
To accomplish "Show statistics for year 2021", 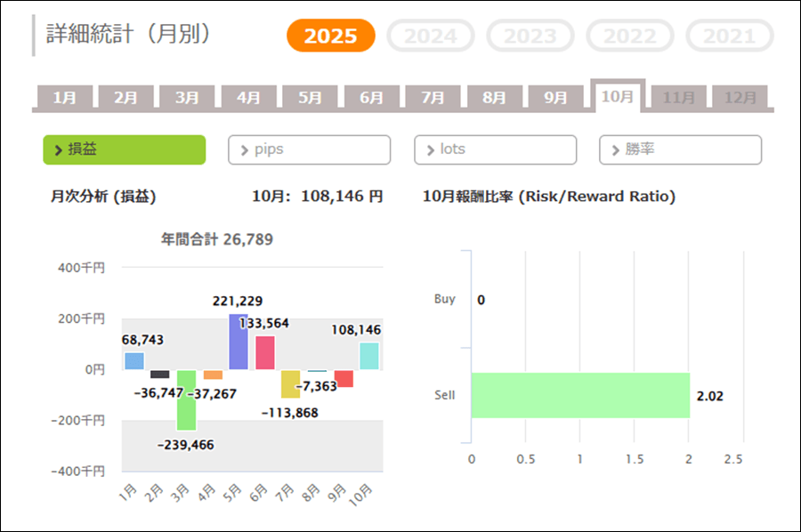I will [x=730, y=36].
